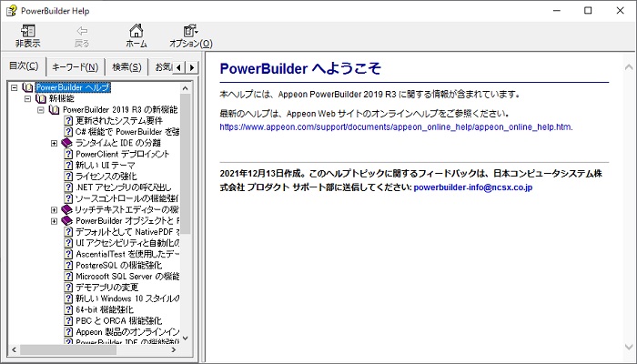Open the オプション(O) toolbar menu
This screenshot has height=364, width=637.
(x=190, y=35)
